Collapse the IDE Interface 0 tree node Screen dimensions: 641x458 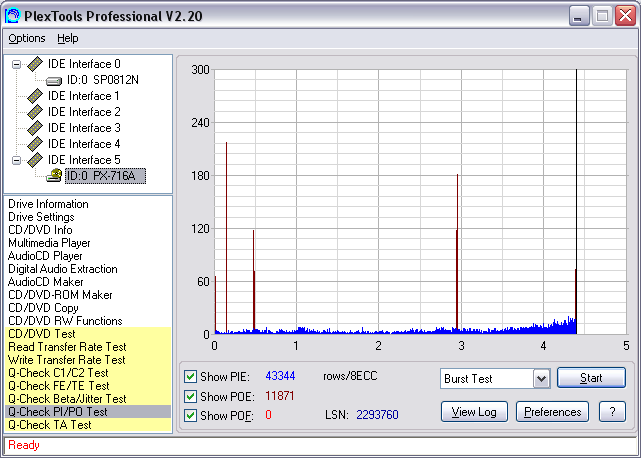pos(16,64)
